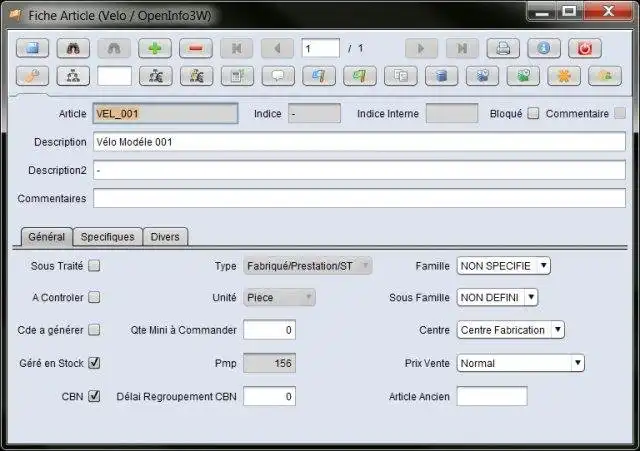Click the copy documents icon button
Screen dimensions: 640x451
401,76
